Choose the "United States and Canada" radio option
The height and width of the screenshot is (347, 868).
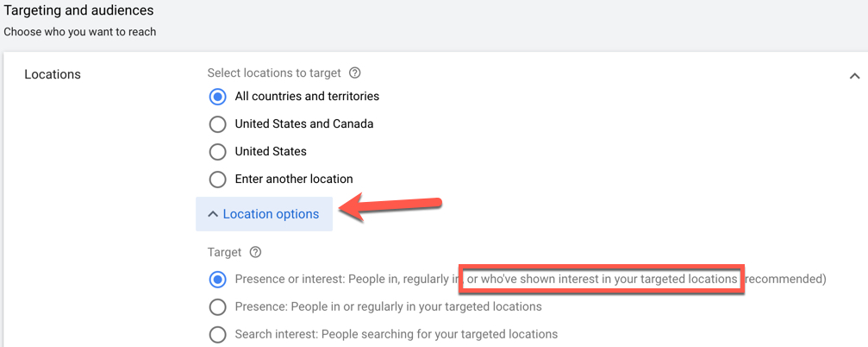pos(218,124)
